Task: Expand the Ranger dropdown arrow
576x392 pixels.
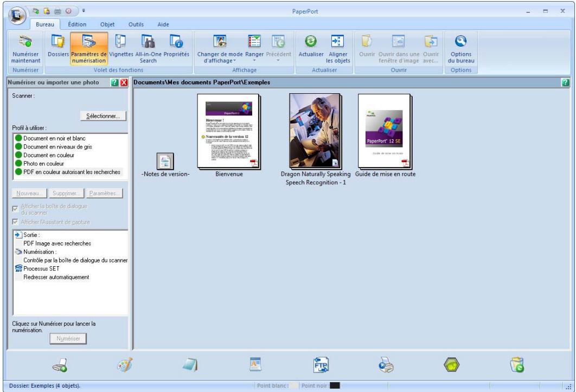Action: [x=254, y=61]
